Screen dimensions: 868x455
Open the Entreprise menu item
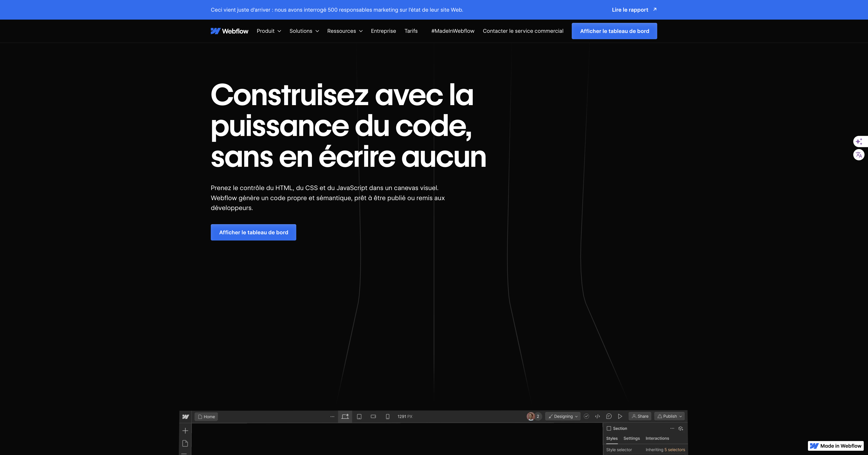coord(383,31)
